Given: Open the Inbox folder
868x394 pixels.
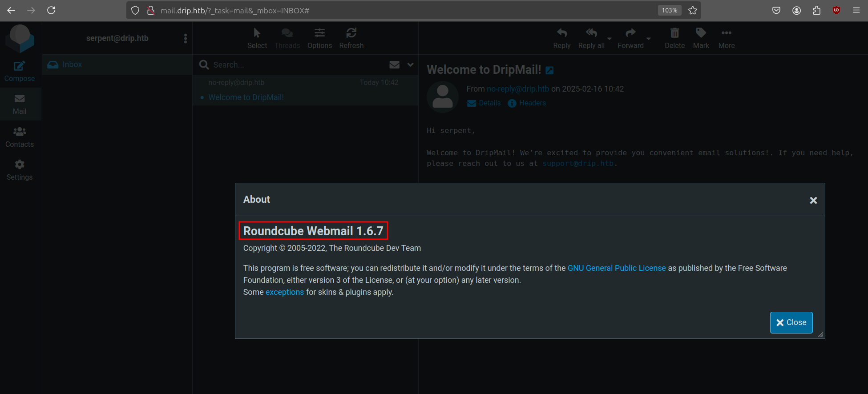Looking at the screenshot, I should pyautogui.click(x=72, y=64).
